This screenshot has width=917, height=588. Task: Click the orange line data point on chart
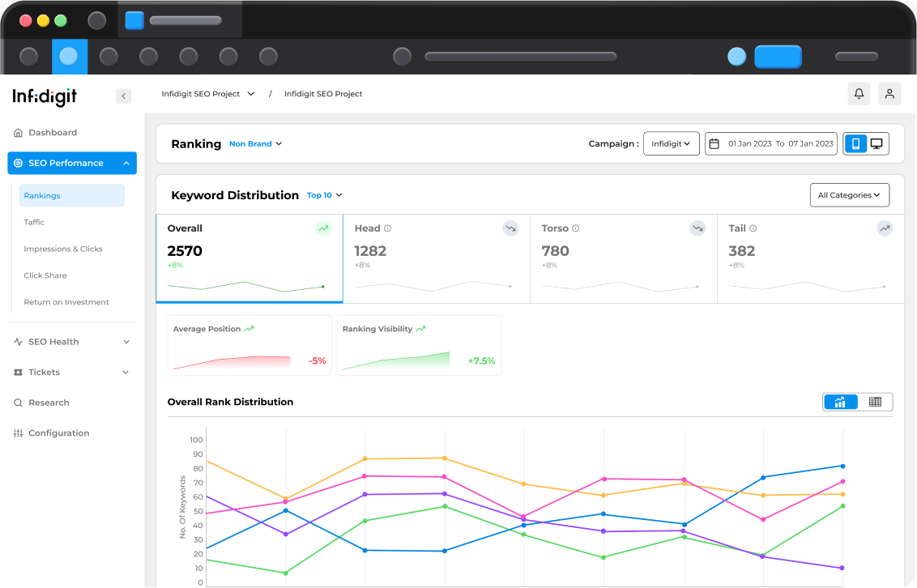(x=365, y=459)
